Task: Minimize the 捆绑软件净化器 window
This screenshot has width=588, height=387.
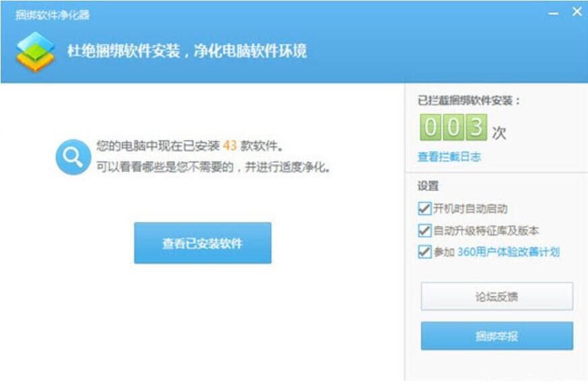Action: coord(553,13)
